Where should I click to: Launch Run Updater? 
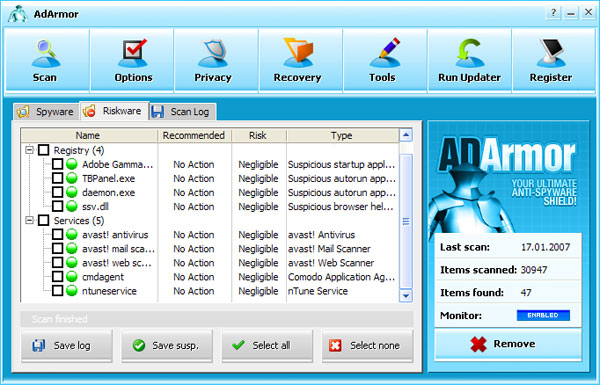click(470, 60)
